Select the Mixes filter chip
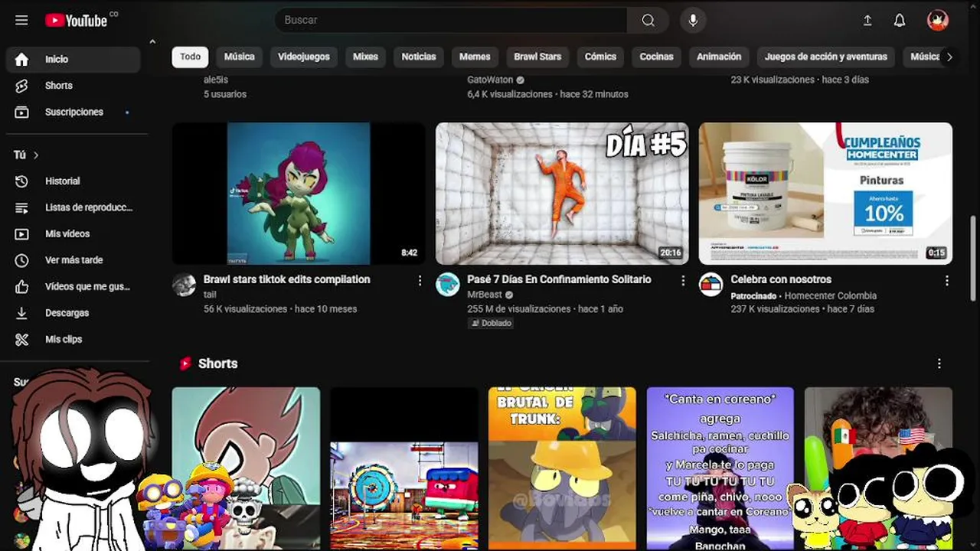The height and width of the screenshot is (551, 980). pyautogui.click(x=365, y=57)
